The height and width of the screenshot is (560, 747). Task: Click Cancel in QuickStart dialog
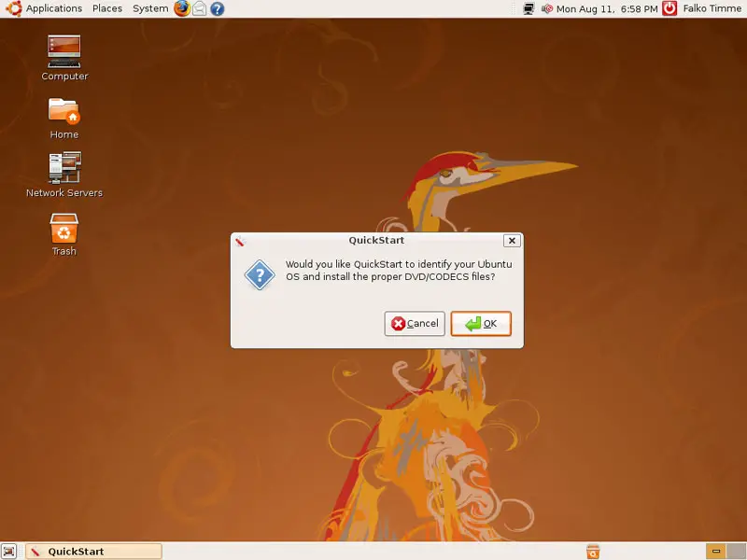[x=415, y=324]
